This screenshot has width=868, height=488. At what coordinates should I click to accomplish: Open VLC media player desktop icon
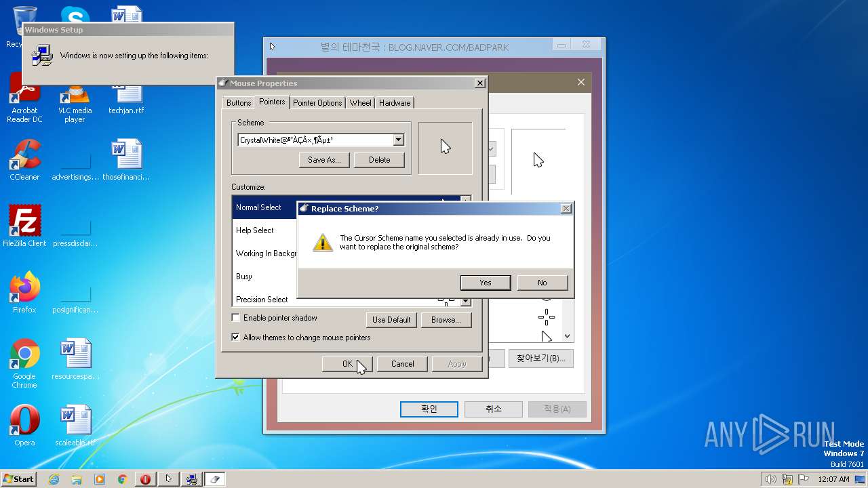point(75,103)
